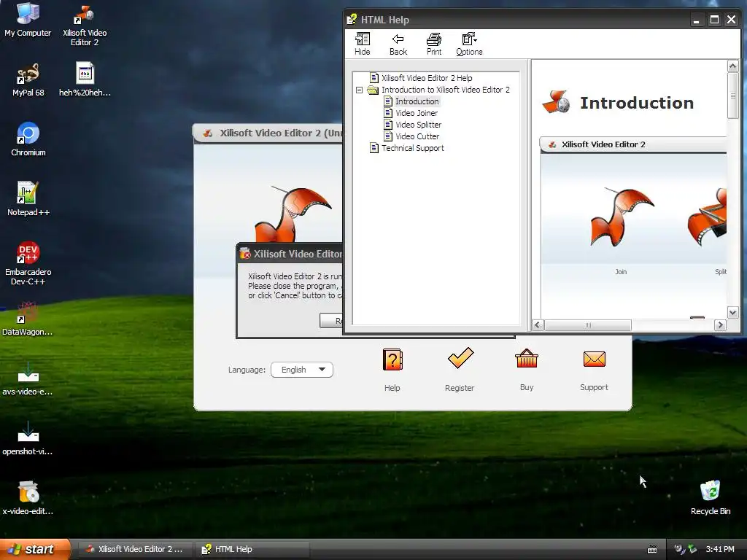The image size is (747, 560).
Task: Click the horizontal scrollbar thumb in help pane
Action: point(588,324)
